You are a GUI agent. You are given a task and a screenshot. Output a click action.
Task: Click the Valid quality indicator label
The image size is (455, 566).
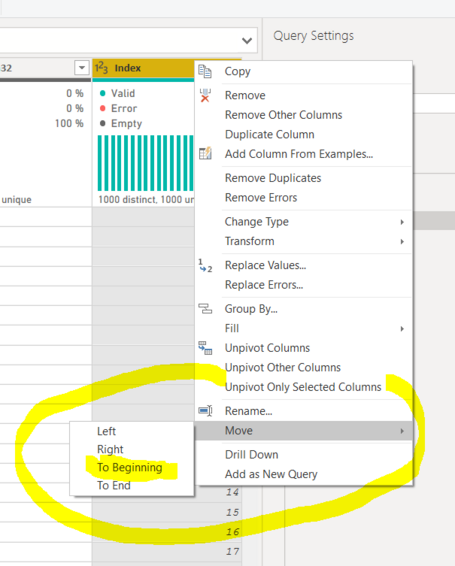tap(123, 93)
